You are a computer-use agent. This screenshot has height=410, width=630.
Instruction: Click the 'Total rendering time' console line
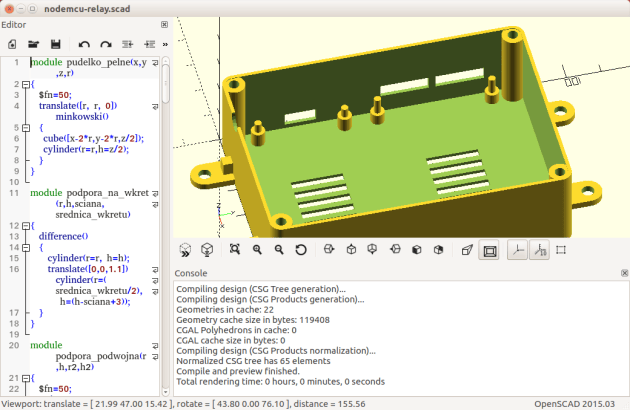[280, 381]
